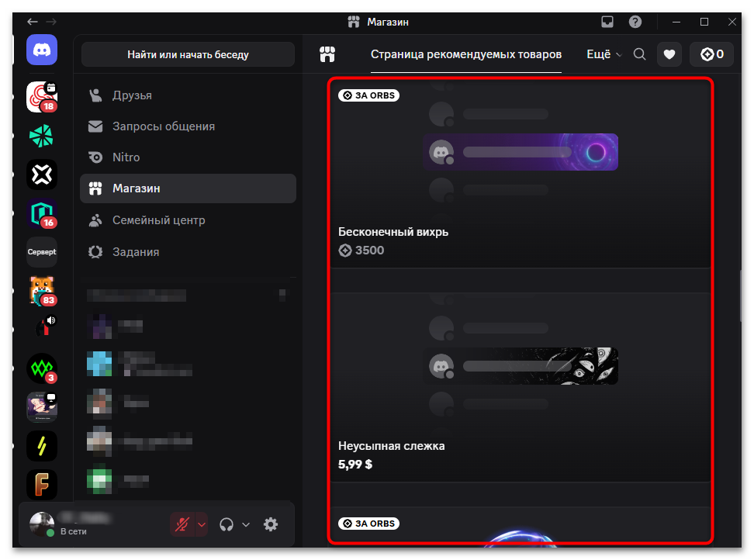
Task: Open Задания page
Action: [x=188, y=252]
